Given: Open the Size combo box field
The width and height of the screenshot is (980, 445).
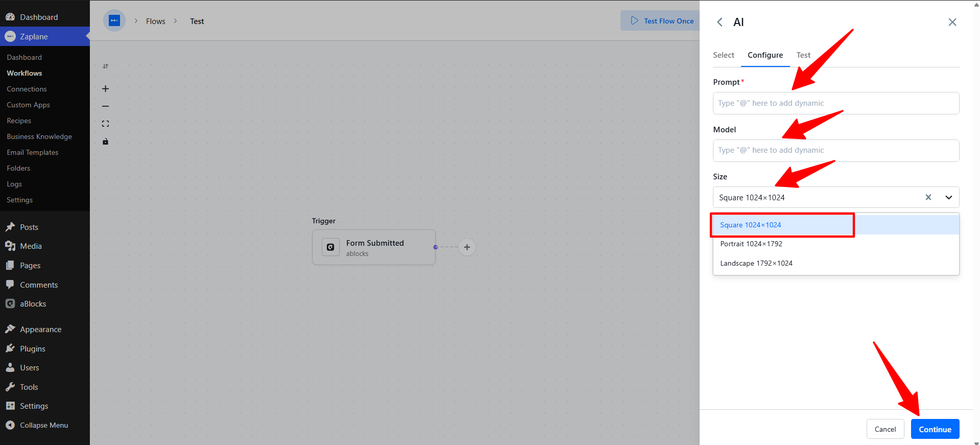Looking at the screenshot, I should (836, 197).
